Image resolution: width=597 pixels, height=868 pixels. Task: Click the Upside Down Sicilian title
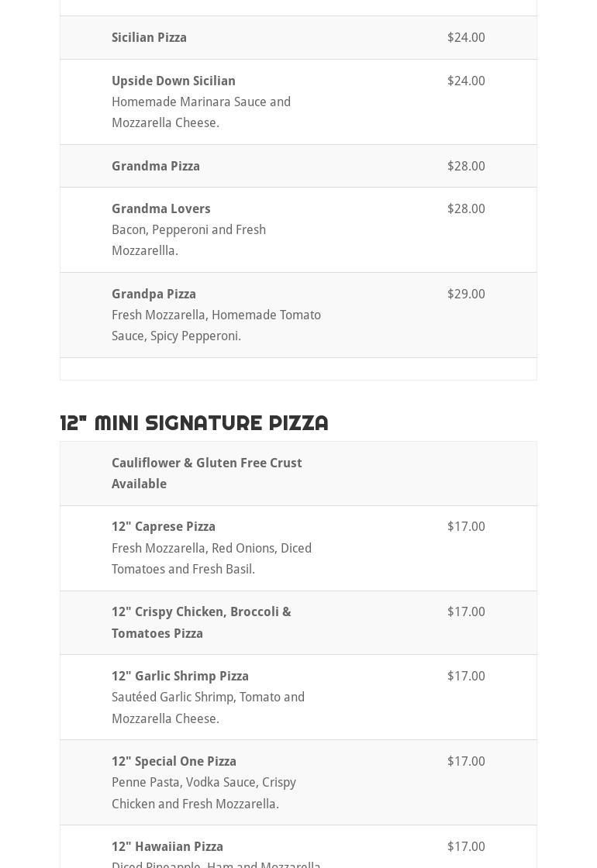pyautogui.click(x=174, y=81)
